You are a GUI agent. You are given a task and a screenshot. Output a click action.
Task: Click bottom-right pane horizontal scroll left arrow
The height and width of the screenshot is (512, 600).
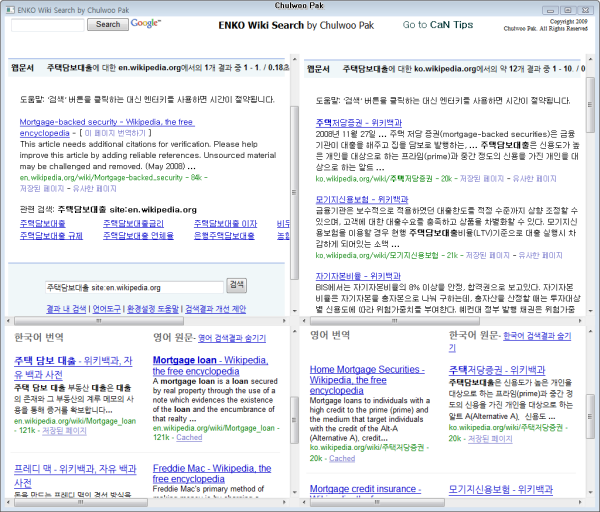coord(305,502)
